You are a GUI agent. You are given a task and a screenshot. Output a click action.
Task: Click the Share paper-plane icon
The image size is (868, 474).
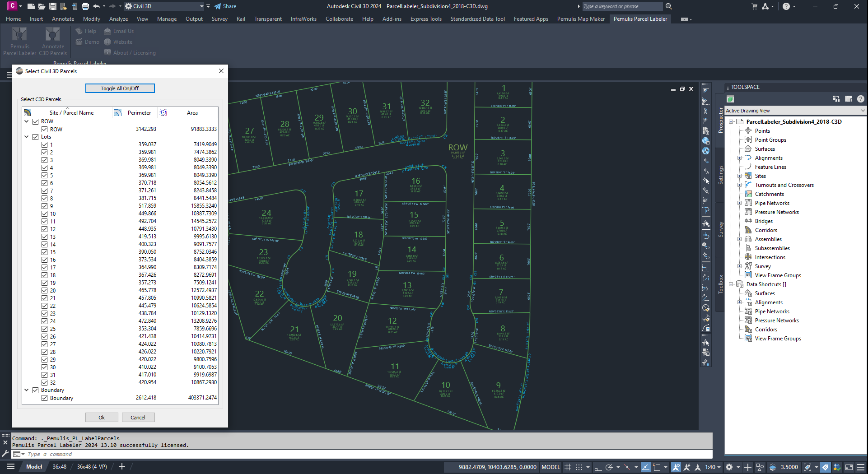[x=218, y=6]
